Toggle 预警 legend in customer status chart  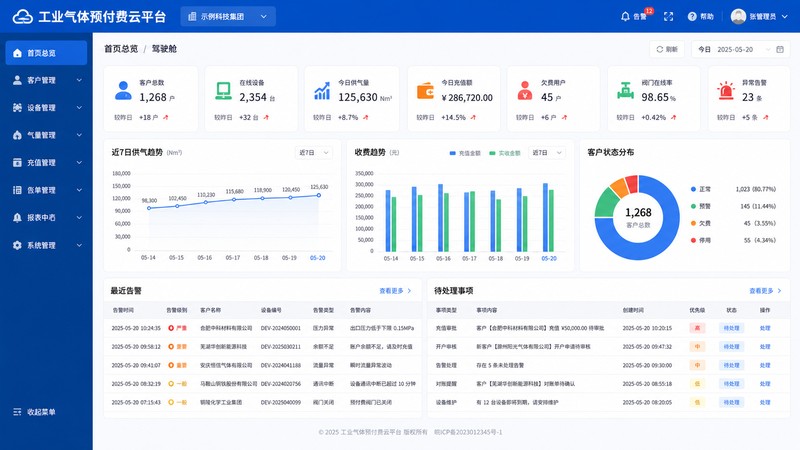(701, 206)
